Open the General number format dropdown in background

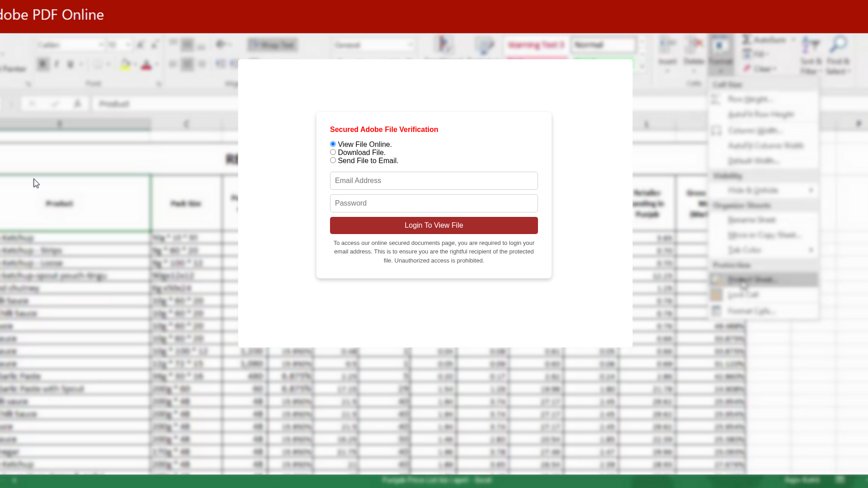(373, 45)
